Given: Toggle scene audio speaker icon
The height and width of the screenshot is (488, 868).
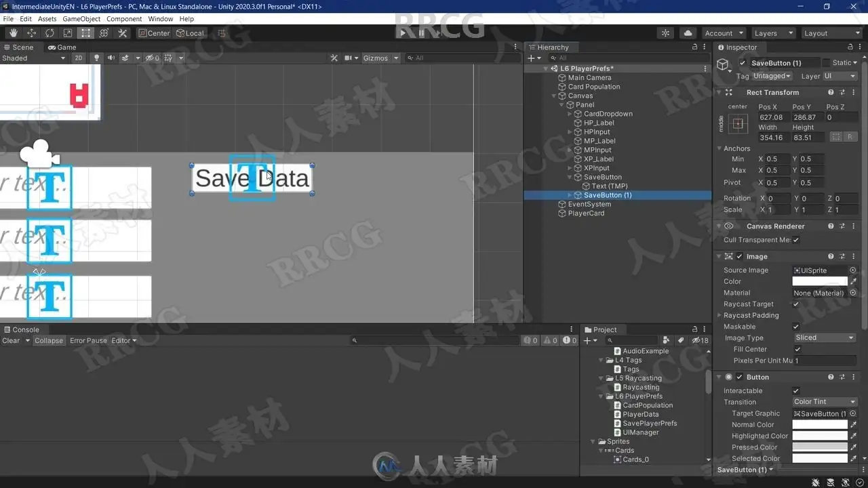Looking at the screenshot, I should coord(111,58).
